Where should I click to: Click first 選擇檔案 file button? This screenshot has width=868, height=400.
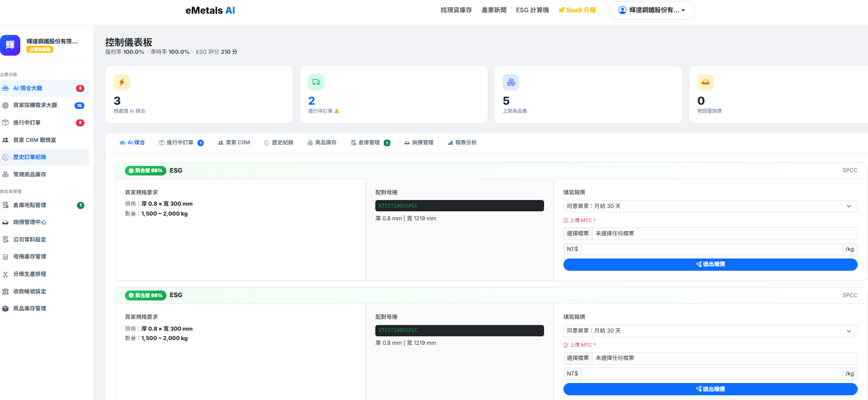click(578, 233)
